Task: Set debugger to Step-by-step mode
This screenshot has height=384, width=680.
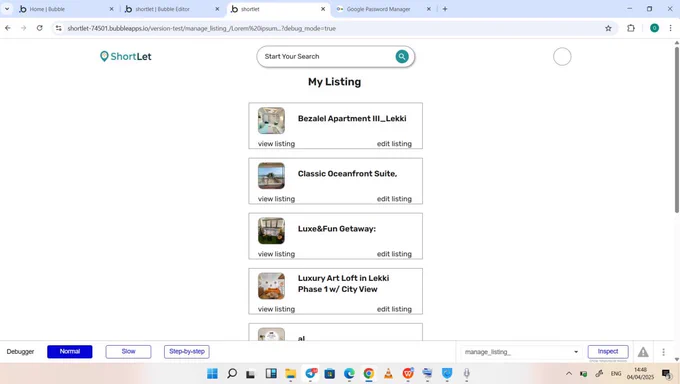Action: point(187,351)
